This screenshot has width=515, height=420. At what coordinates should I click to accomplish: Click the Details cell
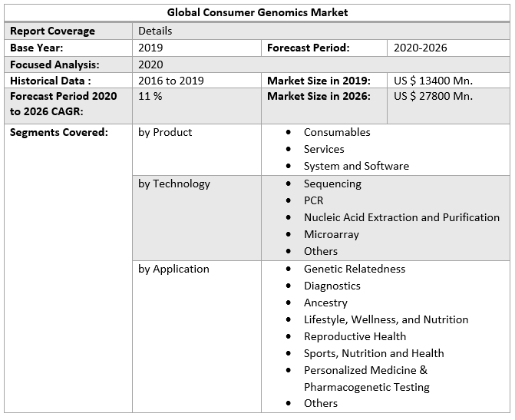pos(155,31)
